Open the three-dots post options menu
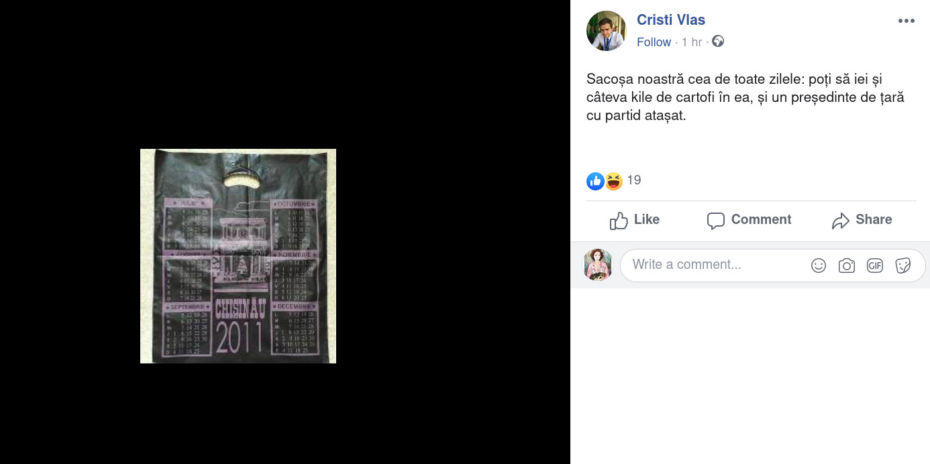 click(906, 21)
